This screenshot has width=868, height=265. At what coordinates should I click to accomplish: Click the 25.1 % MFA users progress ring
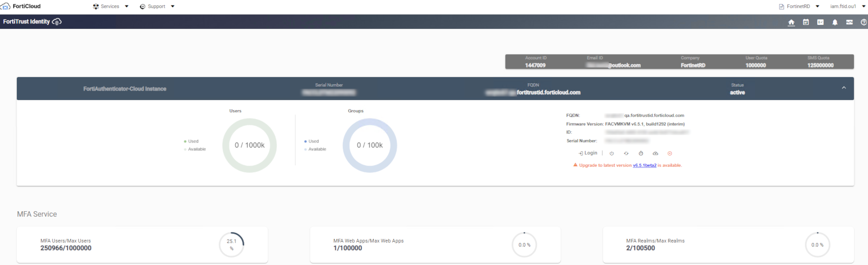[x=231, y=245]
